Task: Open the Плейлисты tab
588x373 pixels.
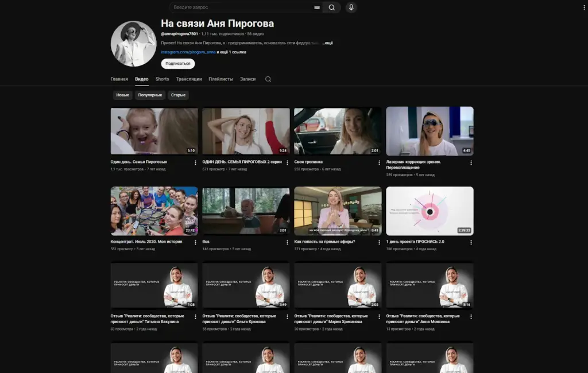Action: click(221, 79)
